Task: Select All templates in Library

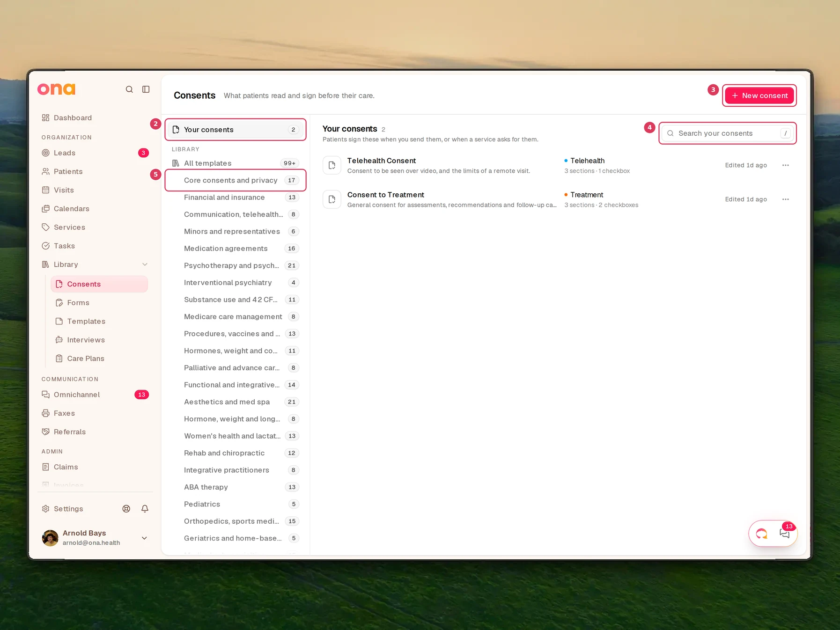Action: [x=236, y=163]
